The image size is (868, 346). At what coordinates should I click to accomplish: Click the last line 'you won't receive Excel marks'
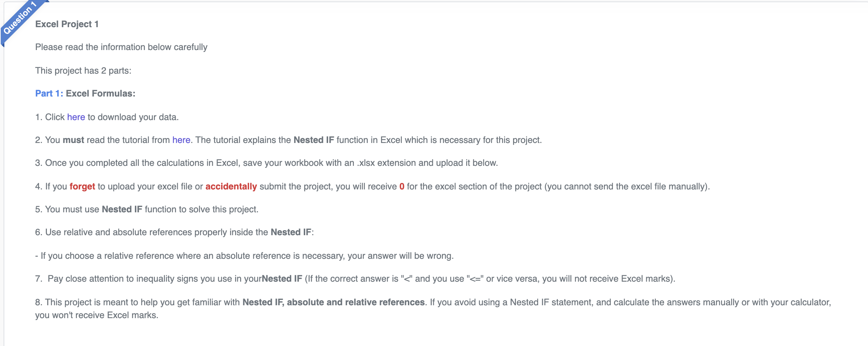97,315
